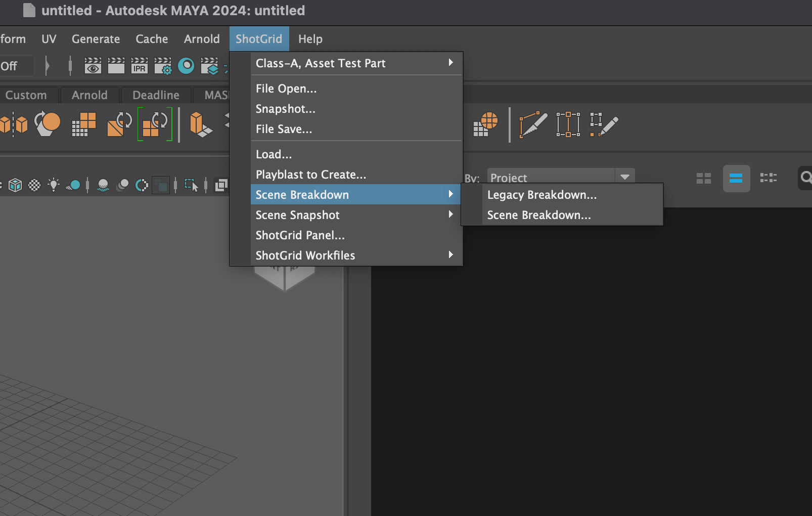
Task: Select the Insert Edge Loop tool icon
Action: click(568, 124)
